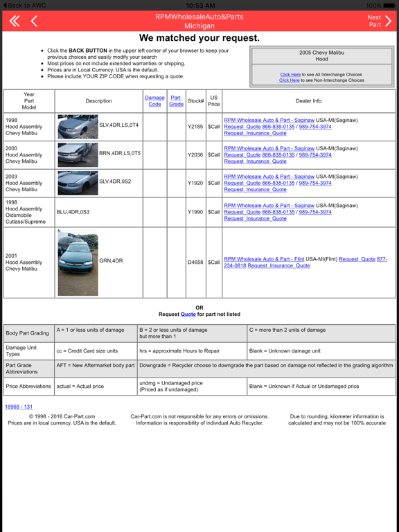Select SLV,4DR,LS,0T4 description text
The width and height of the screenshot is (399, 532).
(118, 125)
